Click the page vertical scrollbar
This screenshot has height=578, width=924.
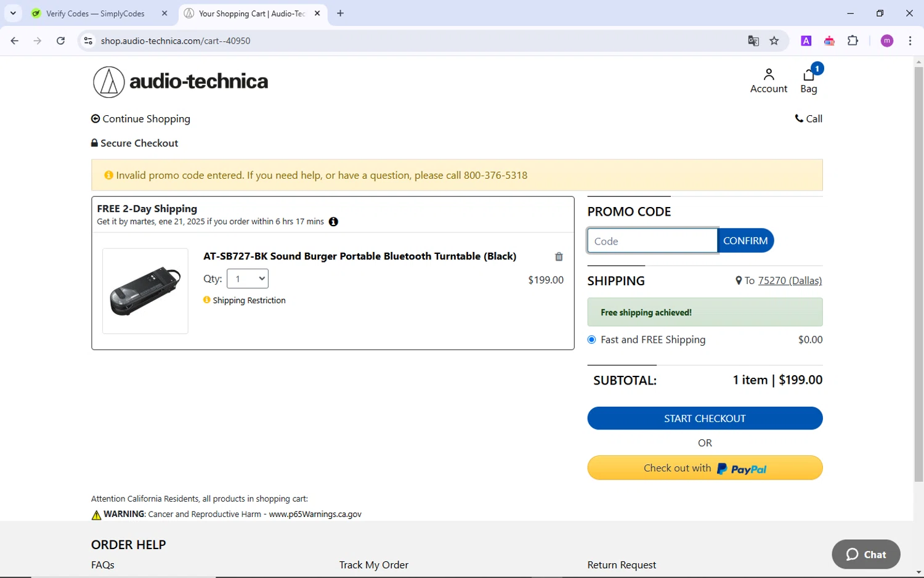click(918, 274)
